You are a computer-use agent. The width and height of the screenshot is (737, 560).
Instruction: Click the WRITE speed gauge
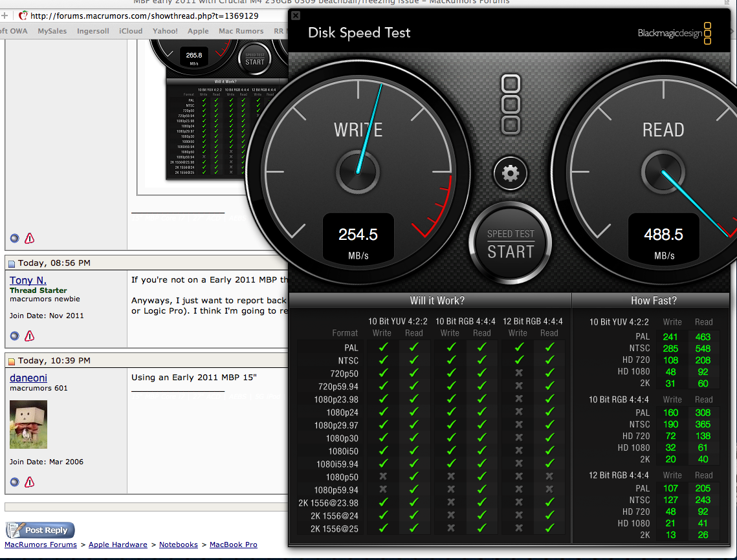click(x=358, y=171)
